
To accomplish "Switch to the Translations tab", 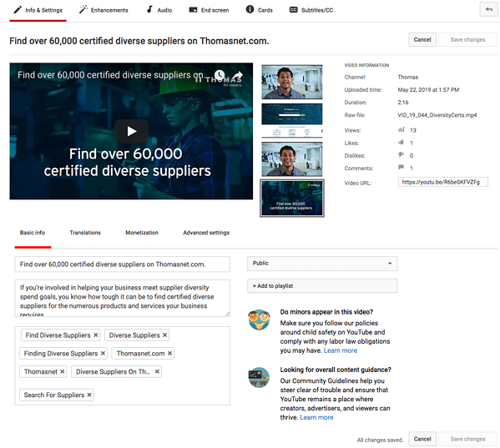I will (85, 233).
